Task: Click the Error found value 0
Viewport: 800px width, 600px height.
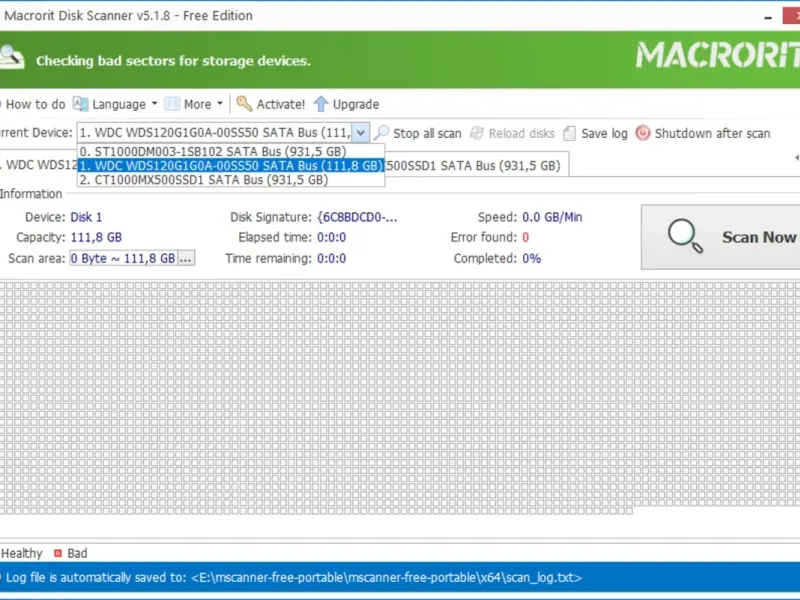Action: click(526, 237)
